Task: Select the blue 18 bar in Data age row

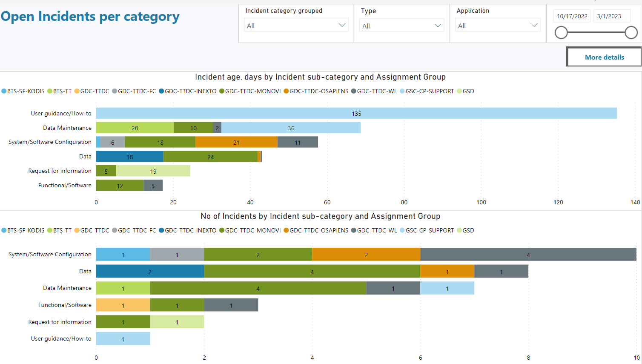Action: (x=130, y=157)
